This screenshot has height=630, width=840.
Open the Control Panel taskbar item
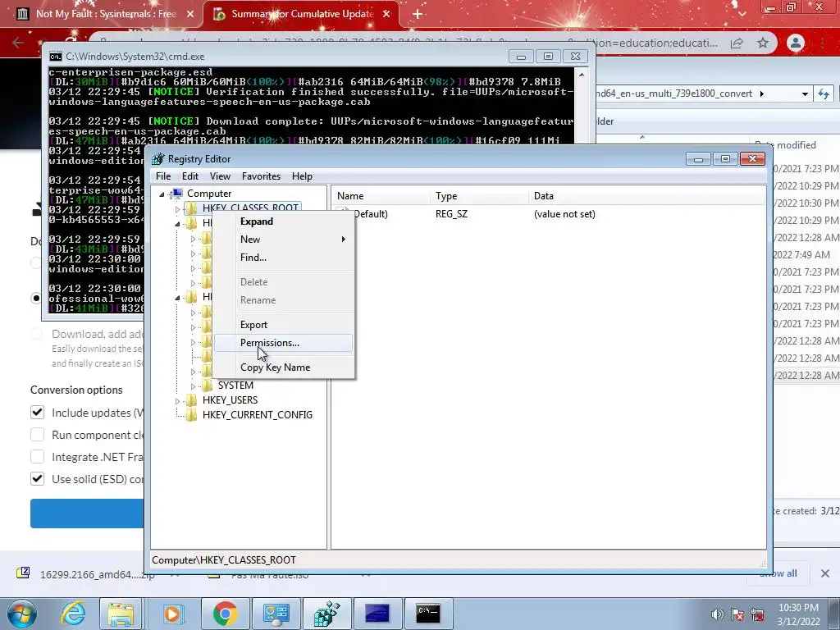click(x=276, y=614)
